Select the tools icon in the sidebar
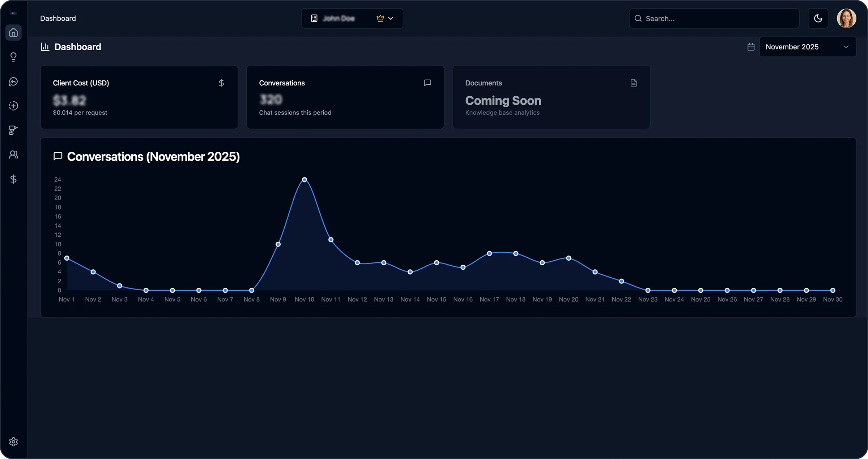The width and height of the screenshot is (868, 459). [13, 130]
